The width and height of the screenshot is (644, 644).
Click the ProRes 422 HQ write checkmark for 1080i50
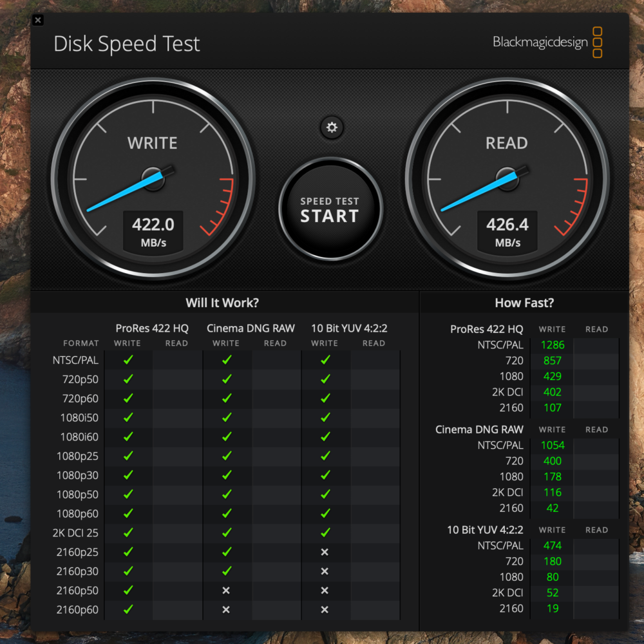[x=128, y=418]
